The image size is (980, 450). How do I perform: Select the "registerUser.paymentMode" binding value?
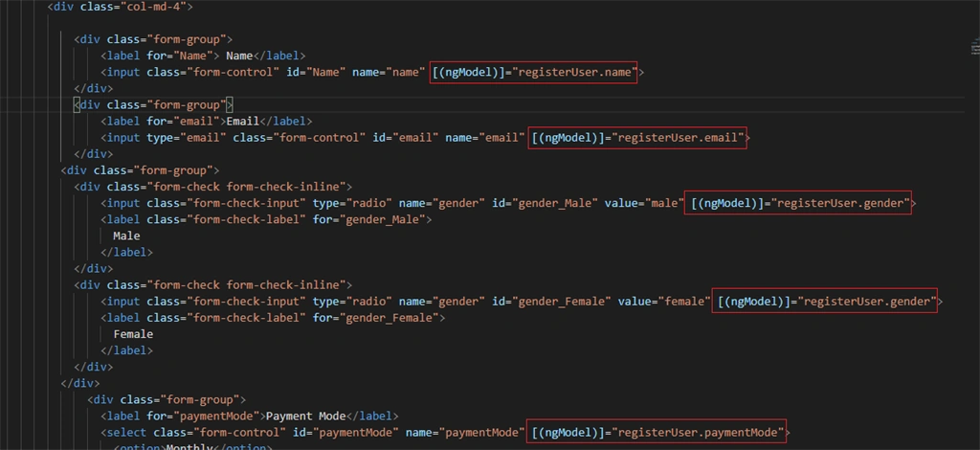pyautogui.click(x=698, y=432)
